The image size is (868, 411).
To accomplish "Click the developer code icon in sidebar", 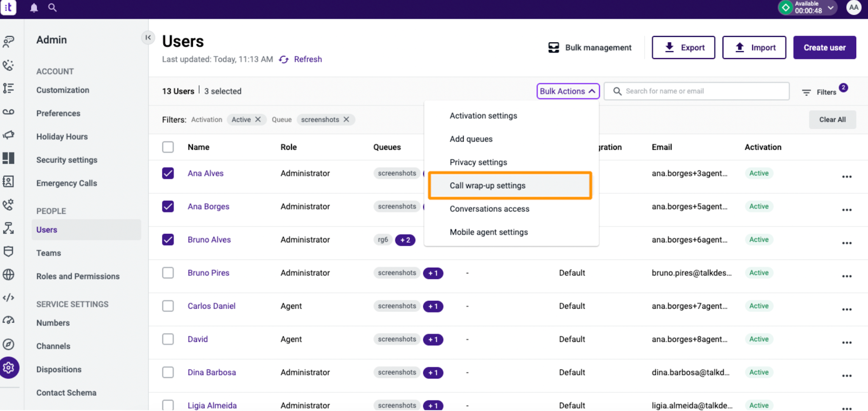I will point(8,298).
